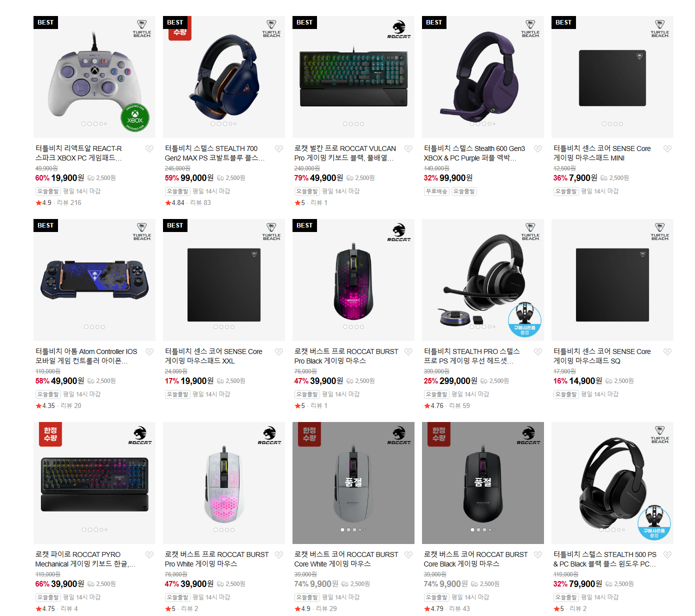Wishlist the ROCCAT PYRO Mechanical keyboard

coord(149,554)
